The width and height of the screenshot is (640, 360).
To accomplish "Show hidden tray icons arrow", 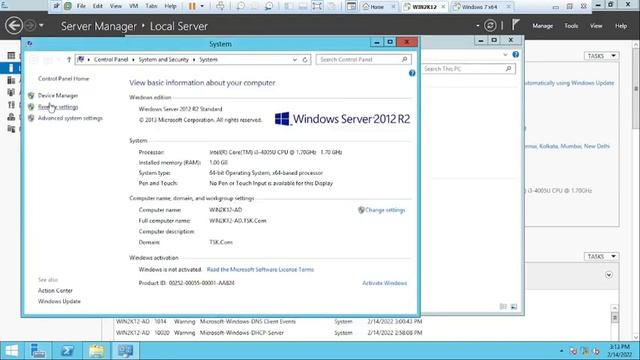I will tap(562, 351).
